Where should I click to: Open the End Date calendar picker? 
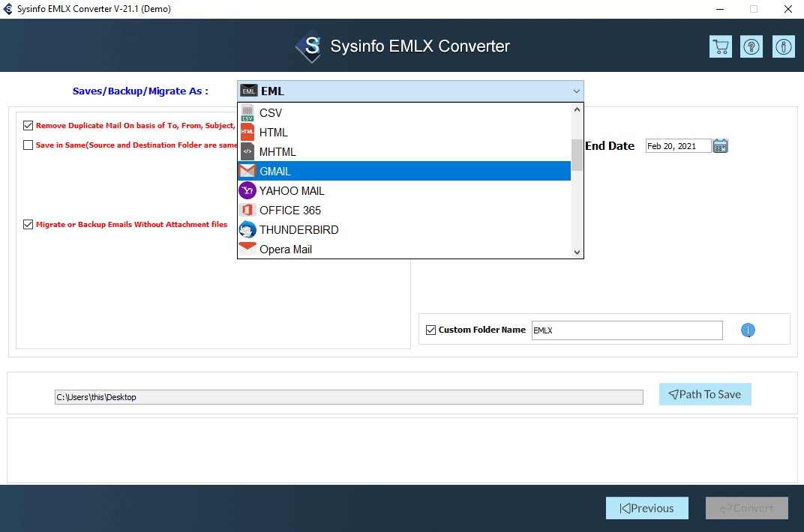pyautogui.click(x=721, y=146)
